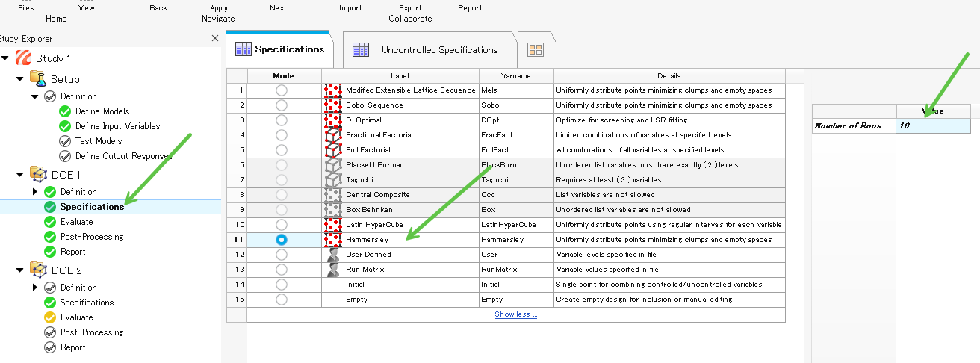This screenshot has height=363, width=980.
Task: Click green check beside DOE 1 Post-Processing
Action: coord(50,237)
